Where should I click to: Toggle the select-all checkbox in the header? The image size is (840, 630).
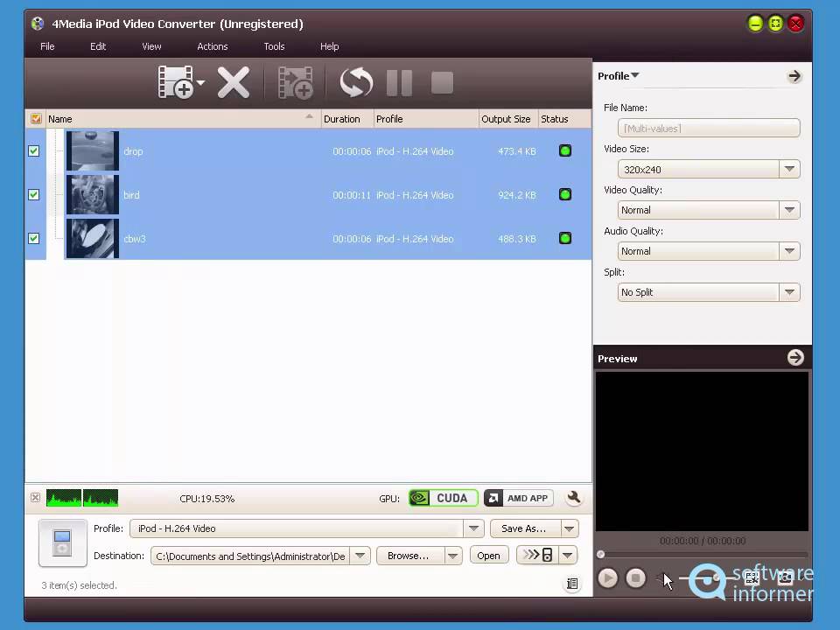[x=36, y=118]
